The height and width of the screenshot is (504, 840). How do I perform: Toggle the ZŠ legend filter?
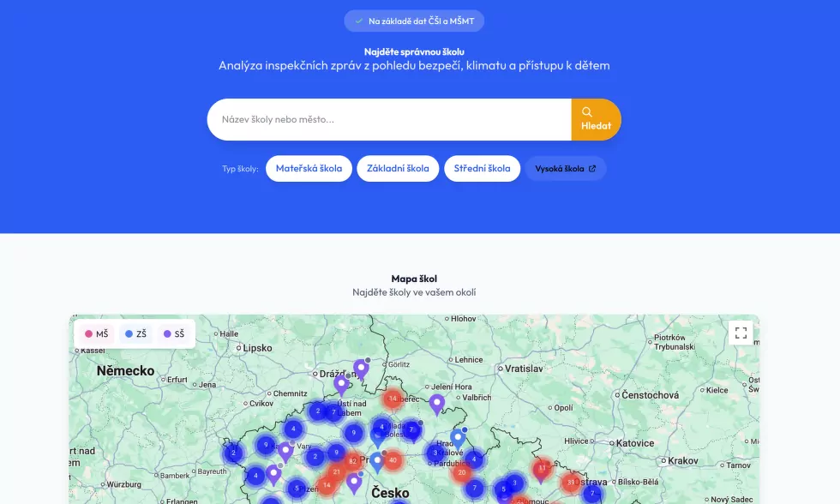tap(134, 333)
